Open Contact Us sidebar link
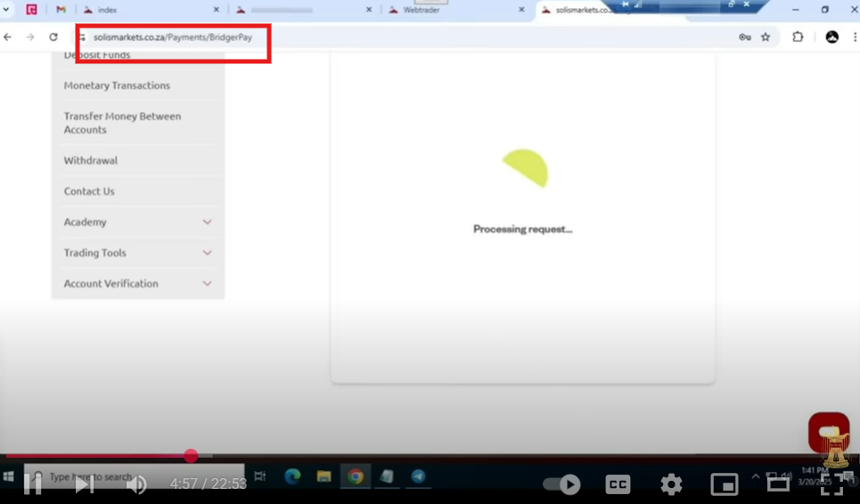 click(89, 191)
